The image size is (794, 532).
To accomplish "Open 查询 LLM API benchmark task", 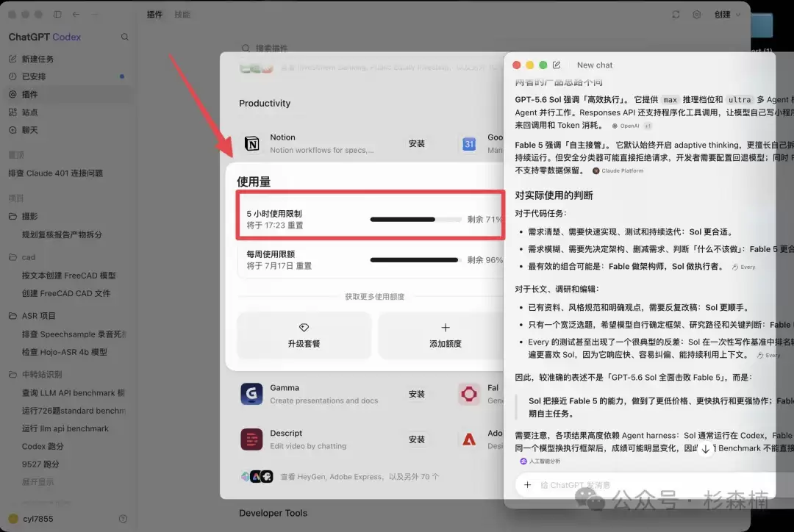I will [x=74, y=393].
